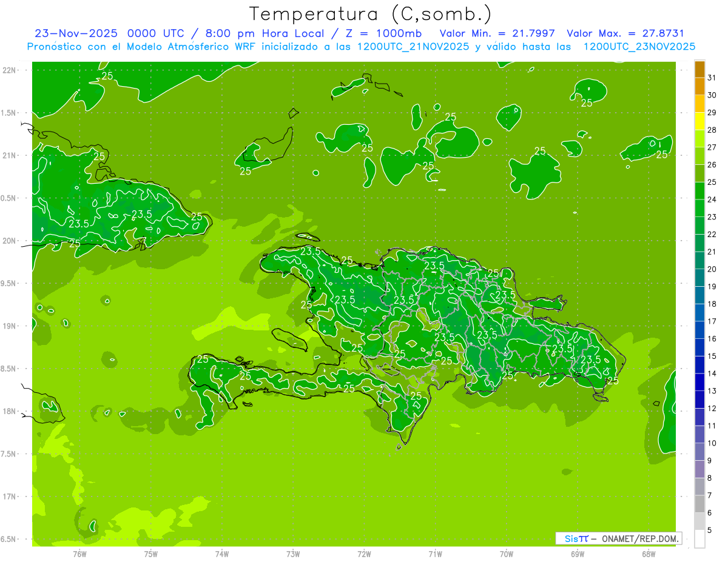Click the '74W' longitude axis label
Screen dimensions: 728x562
(221, 554)
